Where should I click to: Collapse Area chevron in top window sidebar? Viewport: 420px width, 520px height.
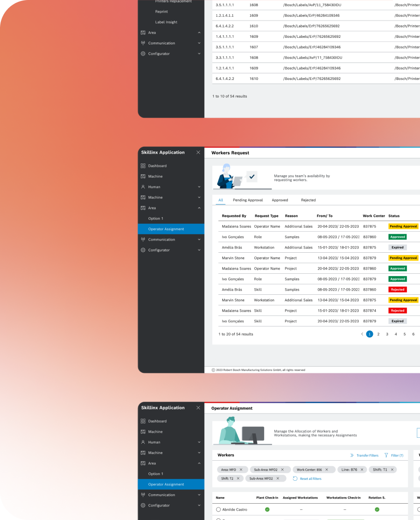pyautogui.click(x=199, y=33)
